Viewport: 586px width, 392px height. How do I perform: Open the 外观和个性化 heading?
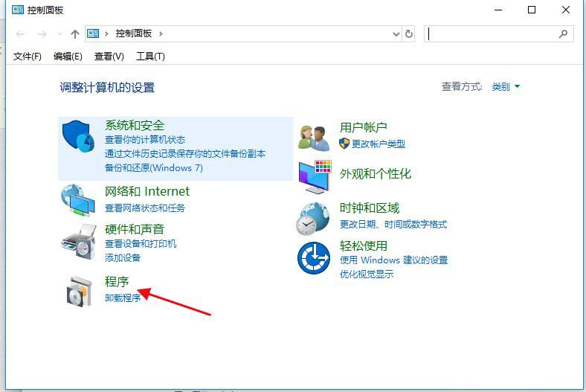tap(376, 174)
